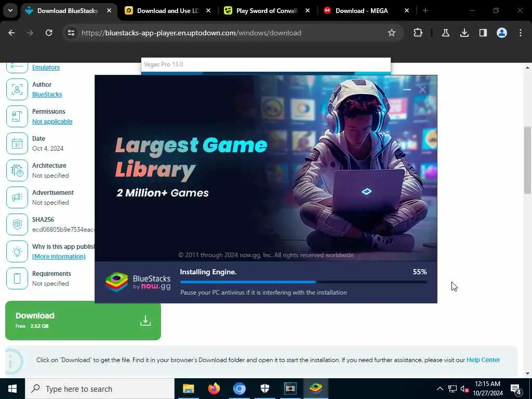Image resolution: width=532 pixels, height=399 pixels.
Task: Open the notification center icon
Action: coord(516,389)
